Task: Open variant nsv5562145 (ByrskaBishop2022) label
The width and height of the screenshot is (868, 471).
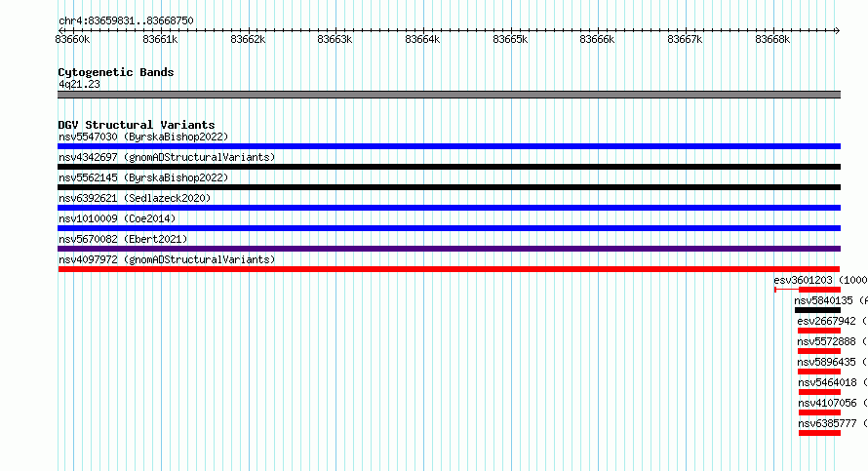Action: [x=143, y=177]
